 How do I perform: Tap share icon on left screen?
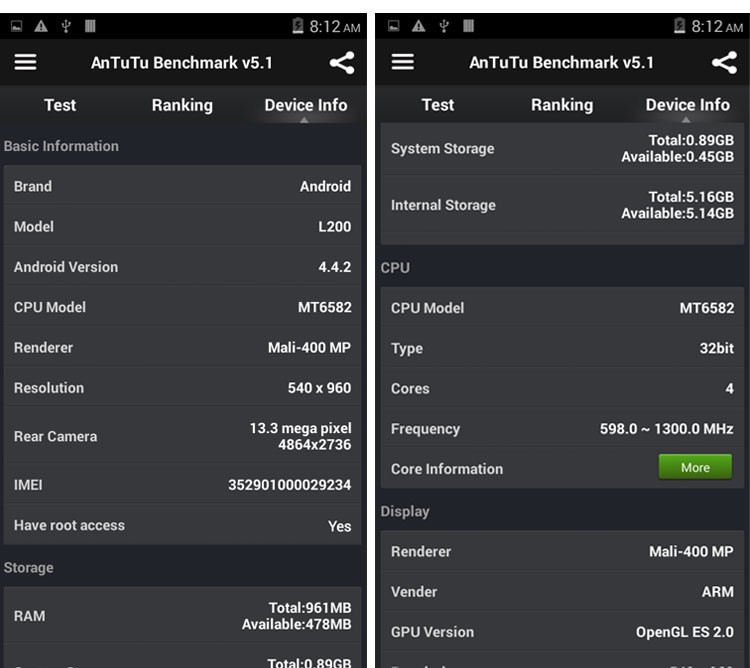(x=342, y=63)
